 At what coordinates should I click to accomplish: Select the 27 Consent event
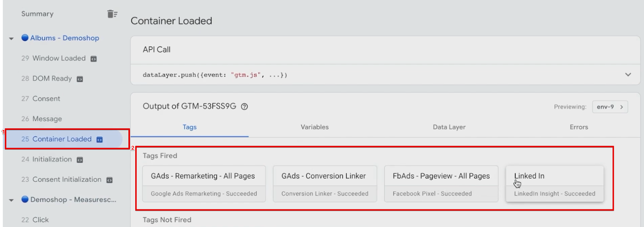(41, 98)
